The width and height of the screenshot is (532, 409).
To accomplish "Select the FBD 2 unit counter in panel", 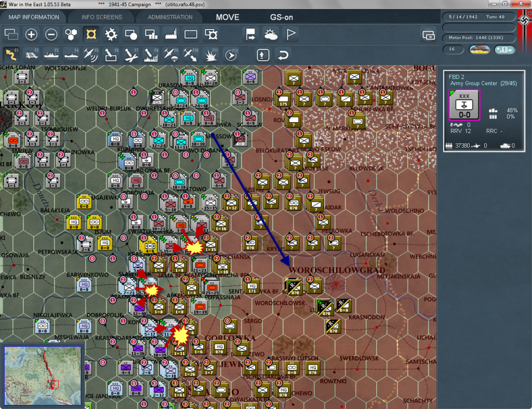I will [x=464, y=105].
